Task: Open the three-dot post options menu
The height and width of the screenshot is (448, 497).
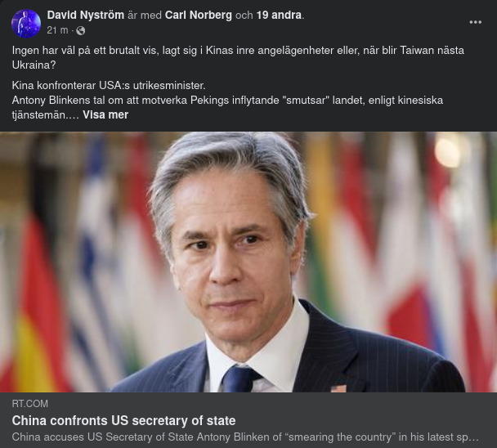Action: [475, 22]
